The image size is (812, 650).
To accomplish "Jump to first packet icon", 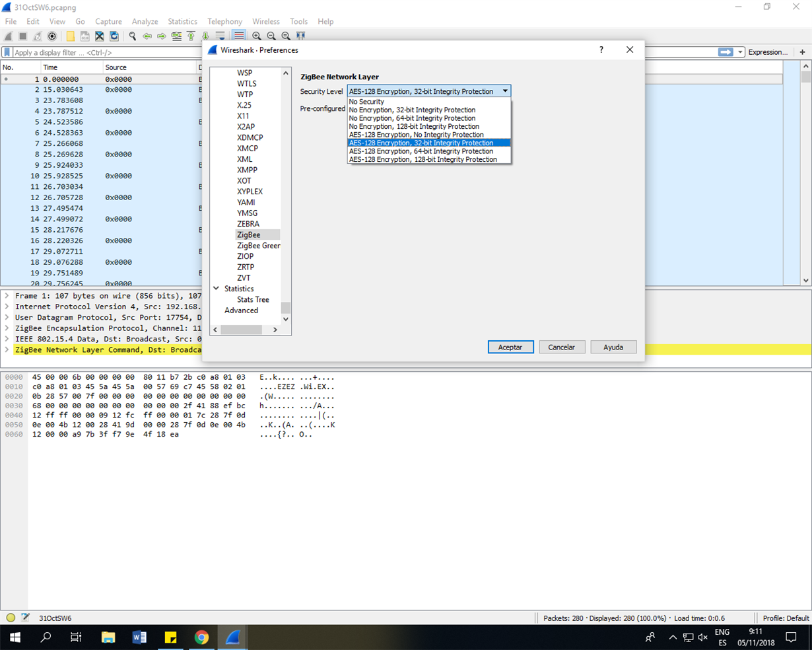I will tap(191, 36).
